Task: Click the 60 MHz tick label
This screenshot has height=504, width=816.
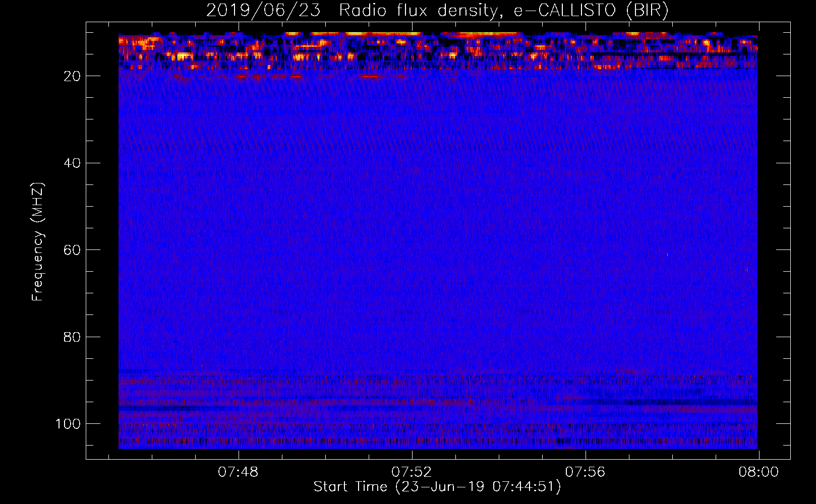Action: [x=72, y=250]
